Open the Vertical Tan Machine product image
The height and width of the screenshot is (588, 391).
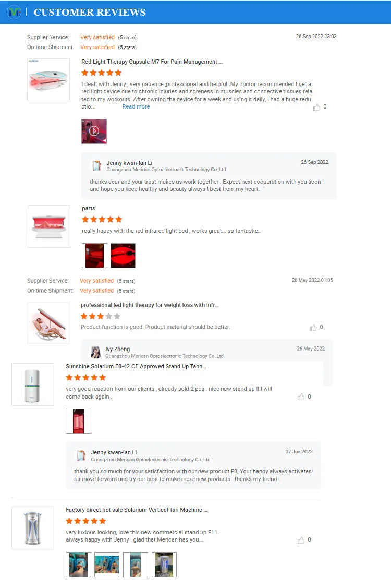(x=33, y=528)
